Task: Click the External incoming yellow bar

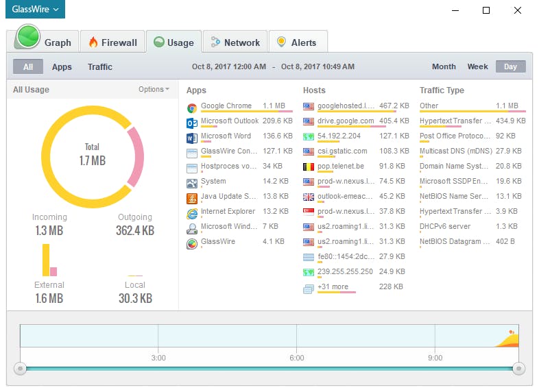Action: pos(46,260)
